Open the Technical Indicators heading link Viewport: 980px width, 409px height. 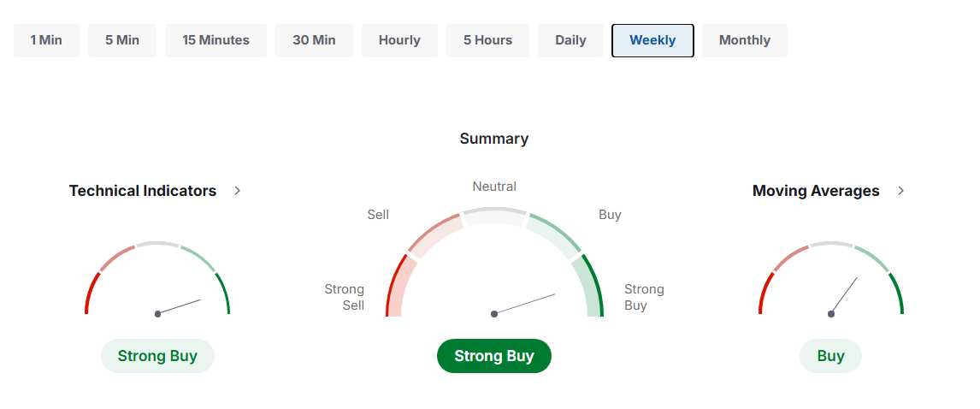tap(143, 191)
